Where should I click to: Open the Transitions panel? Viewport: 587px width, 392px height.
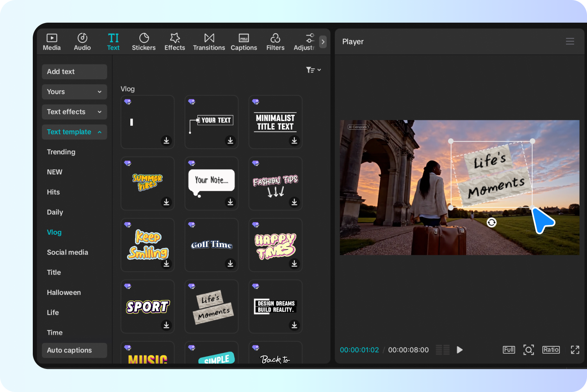click(x=209, y=41)
